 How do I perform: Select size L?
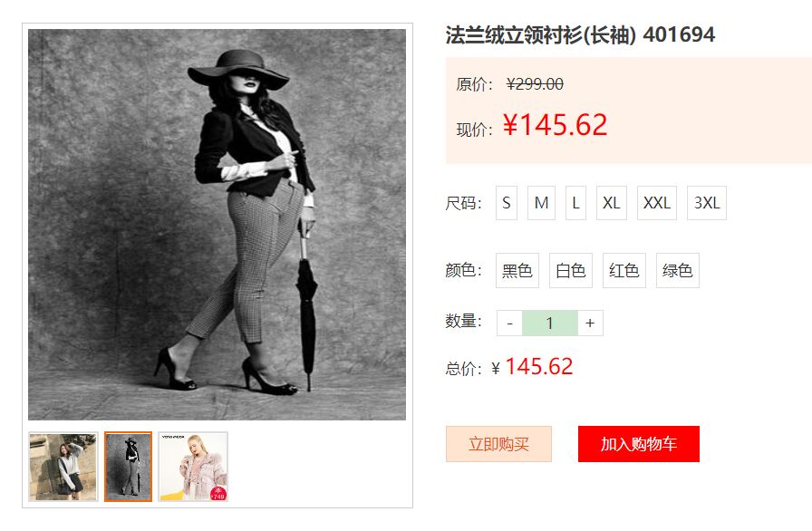point(575,203)
